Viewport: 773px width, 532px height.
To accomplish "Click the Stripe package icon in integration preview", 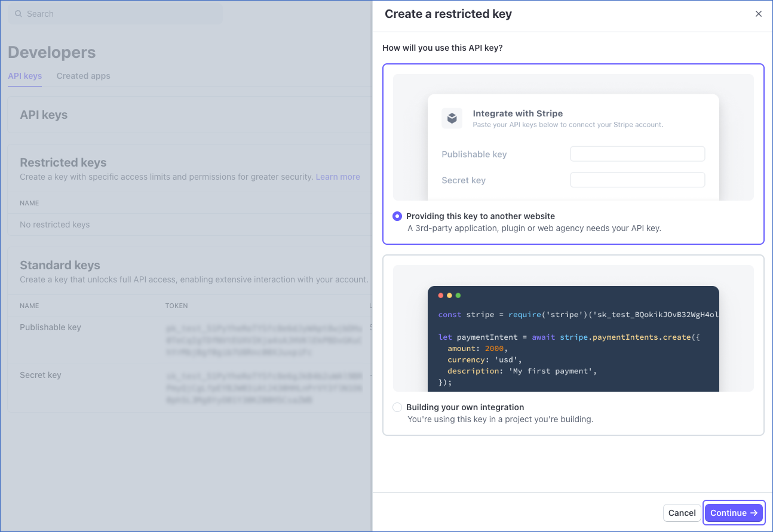I will pos(452,118).
